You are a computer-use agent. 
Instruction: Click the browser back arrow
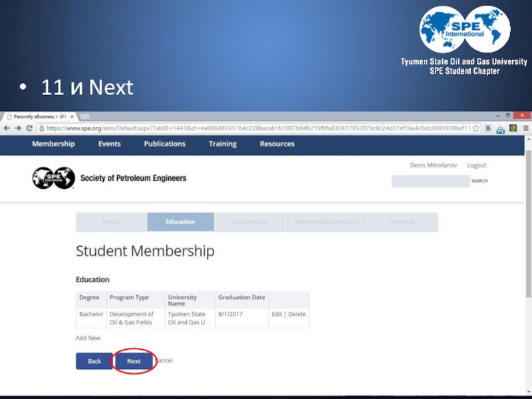(x=7, y=128)
